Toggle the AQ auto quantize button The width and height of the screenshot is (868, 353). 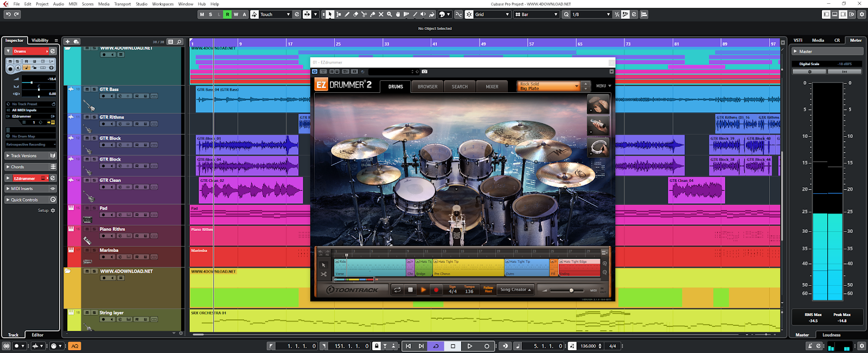coord(75,346)
